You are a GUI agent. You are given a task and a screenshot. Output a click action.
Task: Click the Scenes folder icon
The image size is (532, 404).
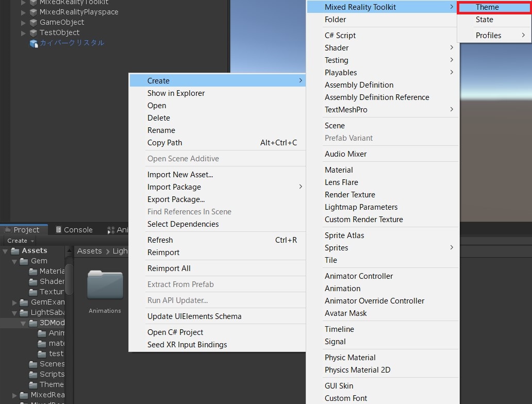click(33, 364)
